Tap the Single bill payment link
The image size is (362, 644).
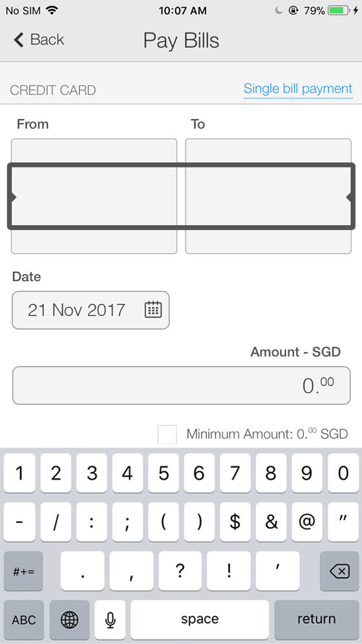point(298,89)
